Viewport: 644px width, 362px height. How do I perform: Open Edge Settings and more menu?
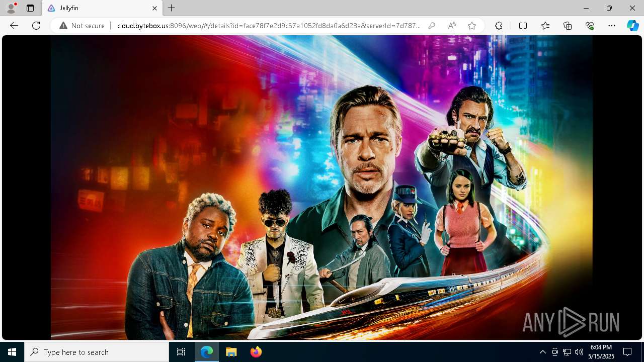(x=612, y=26)
